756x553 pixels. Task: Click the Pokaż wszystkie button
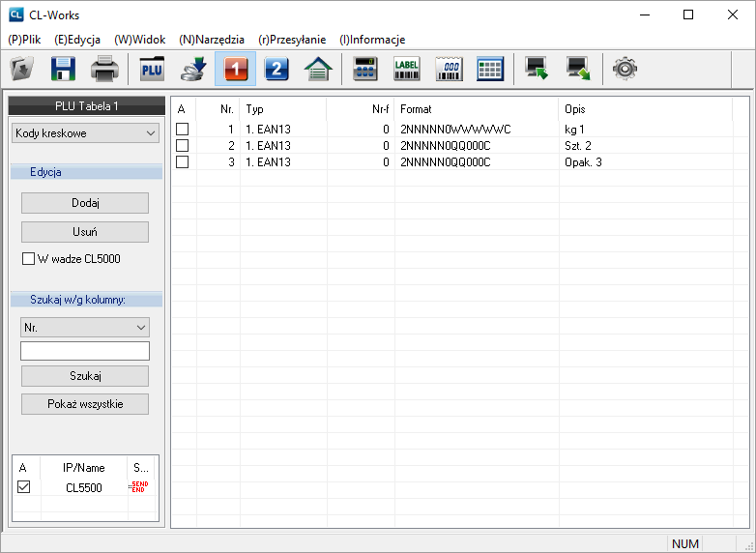(85, 404)
